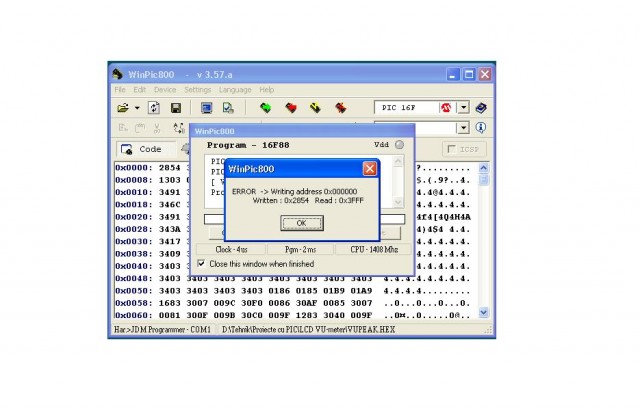Click the yellow Verify device chip icon

[315, 107]
